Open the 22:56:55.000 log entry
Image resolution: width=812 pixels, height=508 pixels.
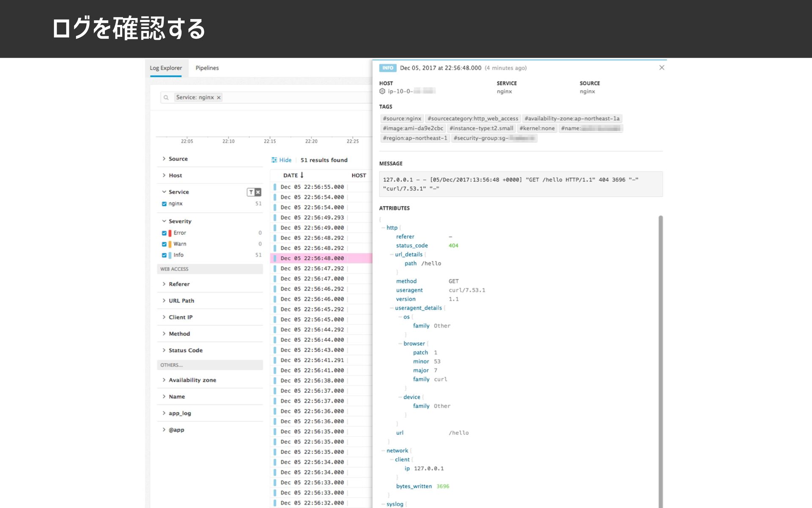click(x=312, y=187)
